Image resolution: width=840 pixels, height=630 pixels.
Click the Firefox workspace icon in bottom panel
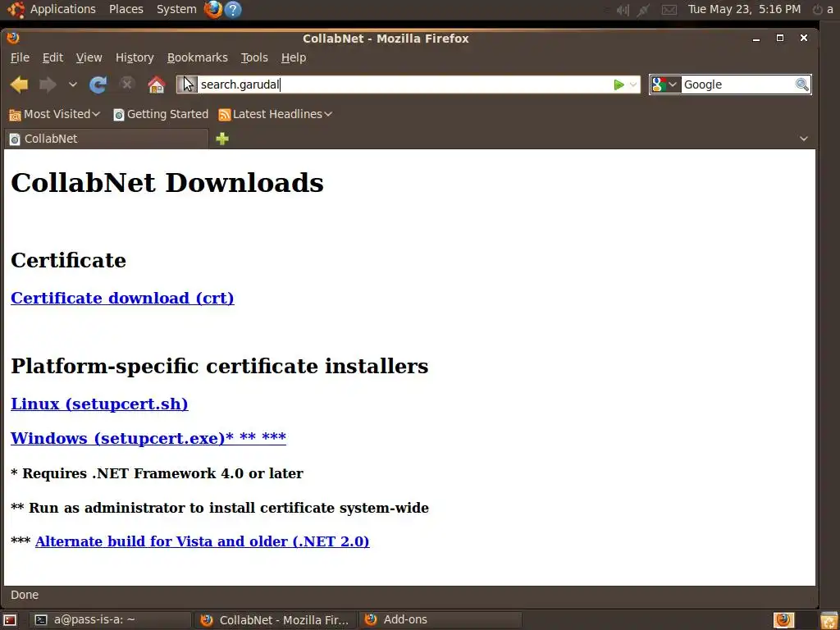[x=783, y=620]
